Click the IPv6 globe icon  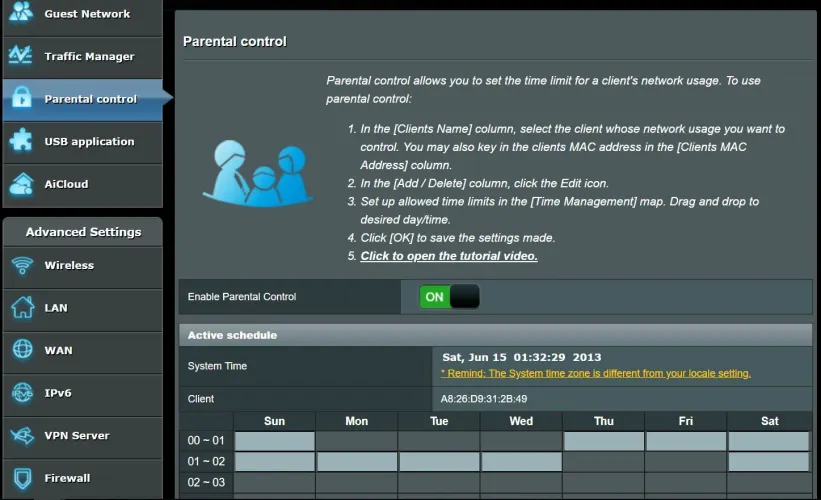tap(22, 393)
